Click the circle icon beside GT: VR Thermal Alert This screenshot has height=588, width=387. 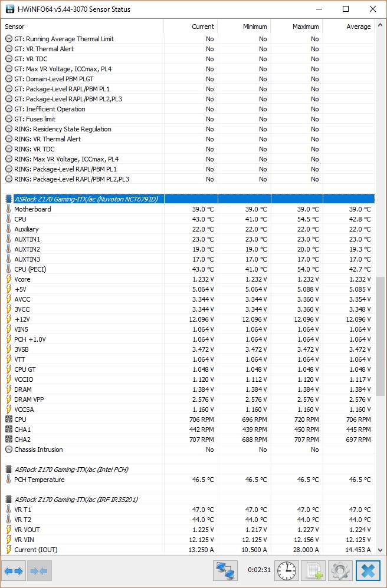(9, 49)
